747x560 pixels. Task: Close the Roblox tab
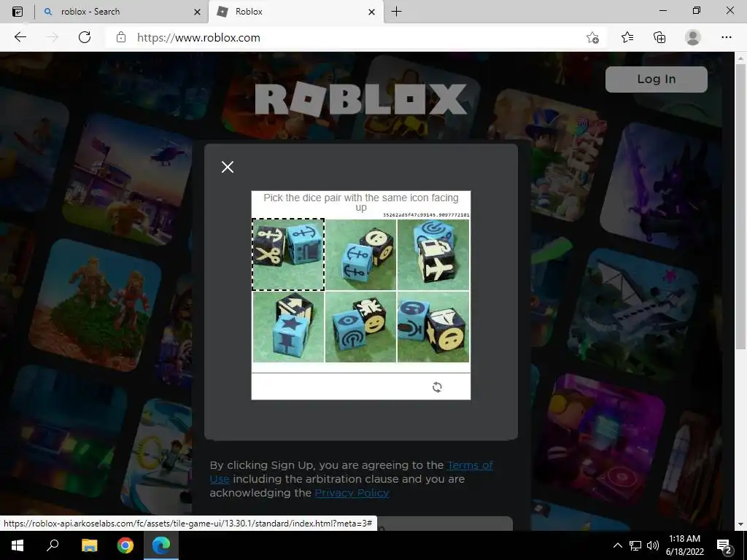pos(371,12)
